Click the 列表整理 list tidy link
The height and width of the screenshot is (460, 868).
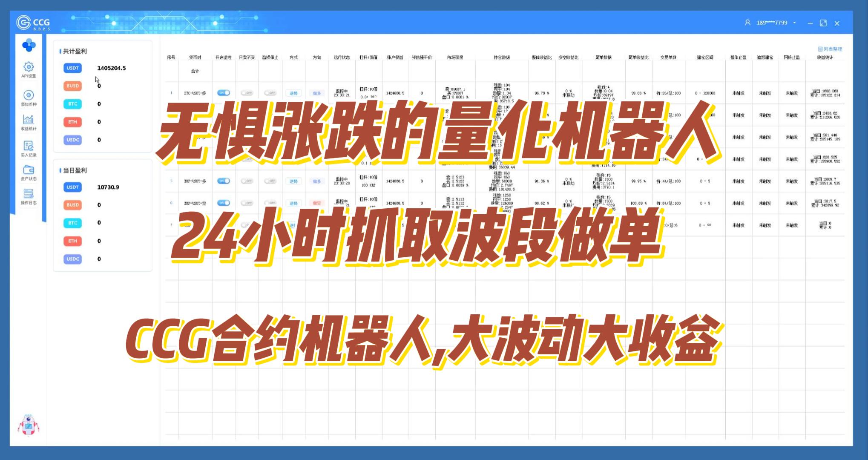pos(830,49)
